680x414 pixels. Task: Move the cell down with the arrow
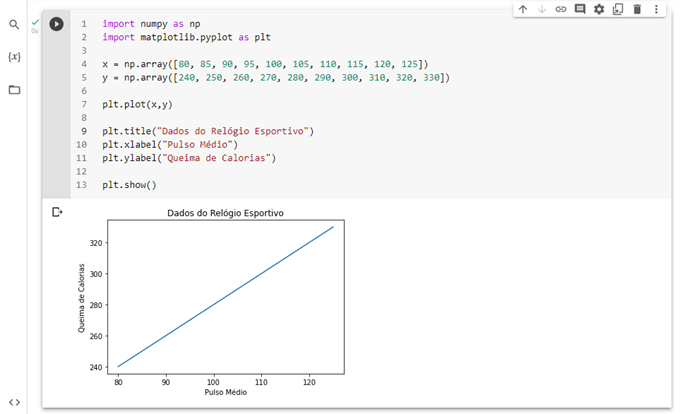pyautogui.click(x=542, y=9)
